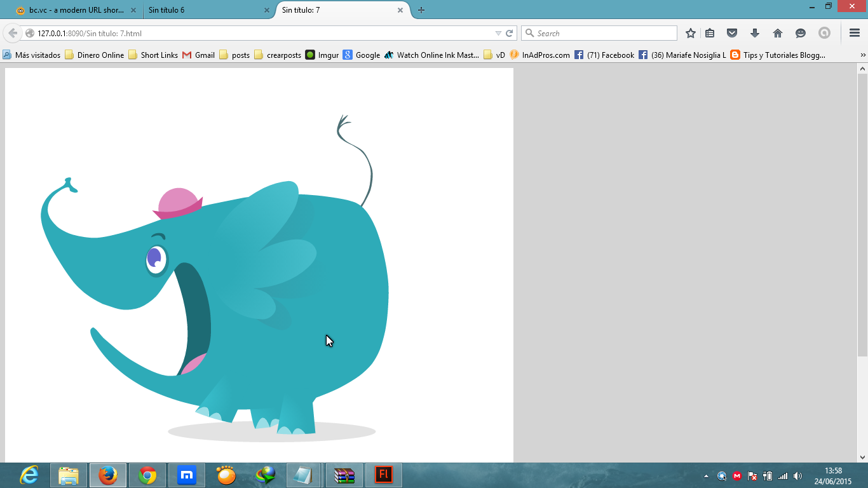This screenshot has height=488, width=868.
Task: Open the volume control tray icon
Action: pyautogui.click(x=798, y=476)
